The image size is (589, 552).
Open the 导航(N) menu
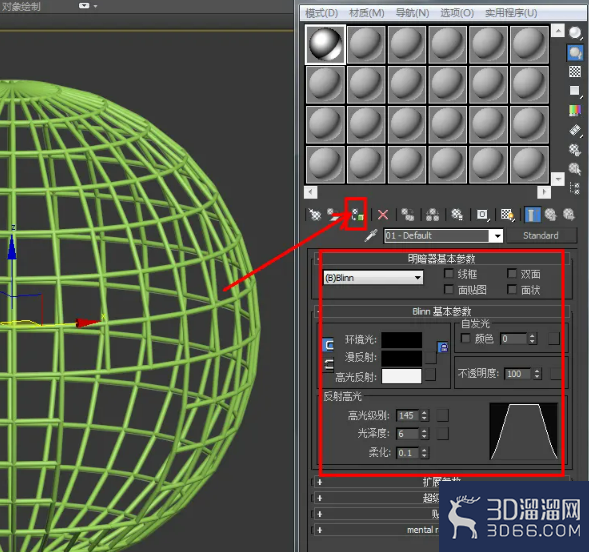[x=412, y=14]
